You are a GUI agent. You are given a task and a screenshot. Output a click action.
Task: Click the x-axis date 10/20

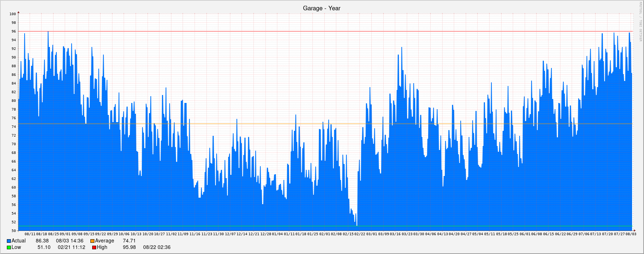click(148, 234)
